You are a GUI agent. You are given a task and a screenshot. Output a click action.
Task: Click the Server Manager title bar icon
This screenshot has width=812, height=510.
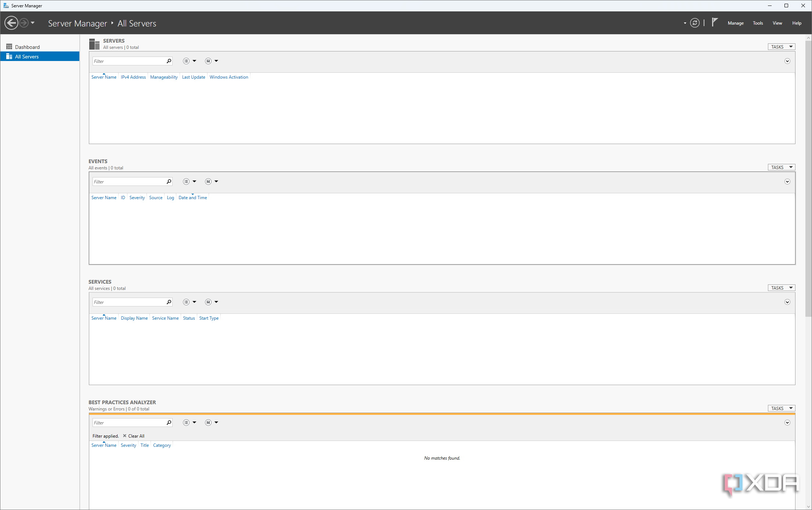tap(6, 6)
